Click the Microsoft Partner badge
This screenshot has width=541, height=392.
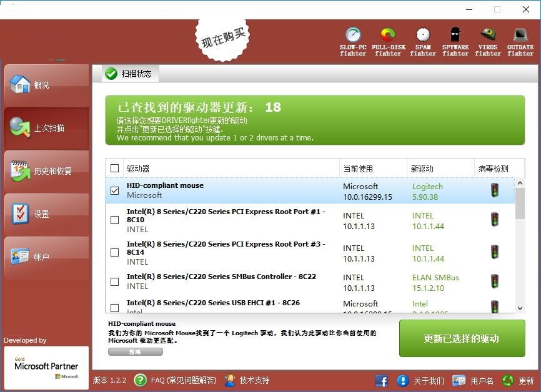pos(46,368)
